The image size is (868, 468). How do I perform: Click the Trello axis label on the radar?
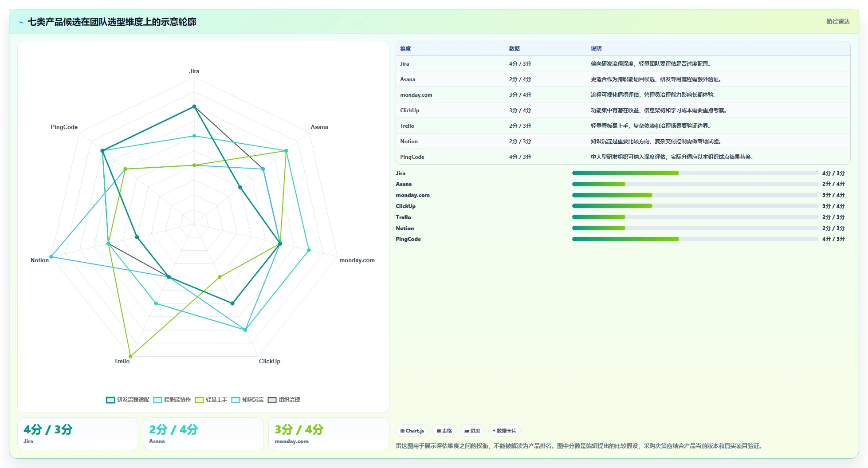(122, 361)
